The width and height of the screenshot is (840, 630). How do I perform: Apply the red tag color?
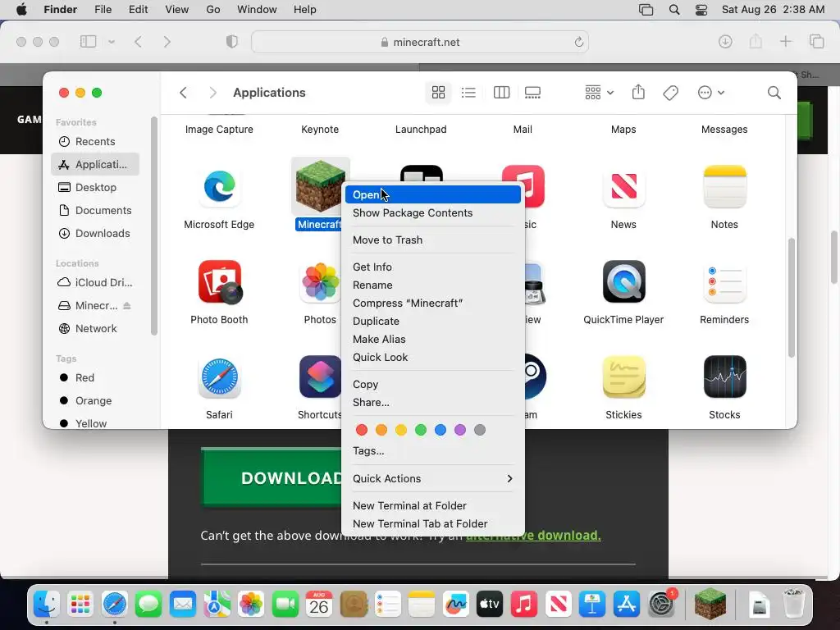[362, 430]
